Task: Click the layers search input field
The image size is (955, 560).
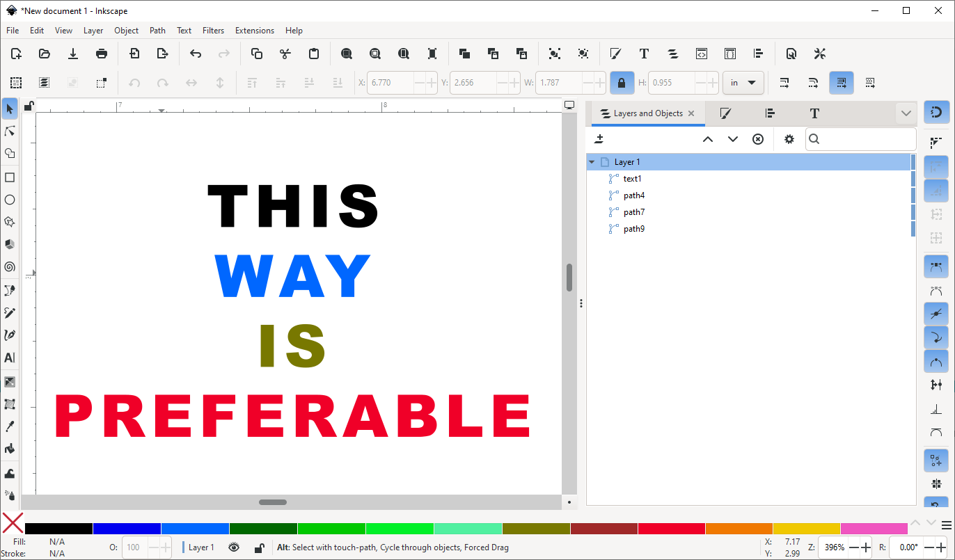Action: click(861, 139)
